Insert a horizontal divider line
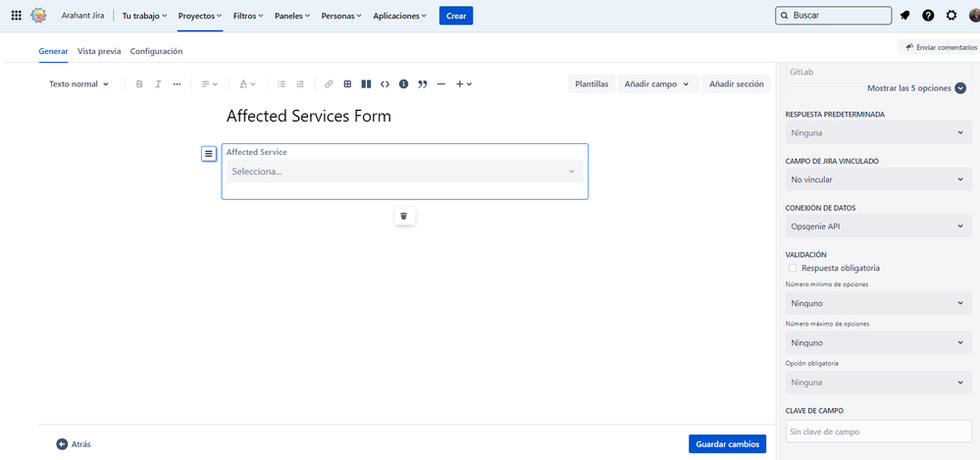This screenshot has height=460, width=980. [441, 83]
